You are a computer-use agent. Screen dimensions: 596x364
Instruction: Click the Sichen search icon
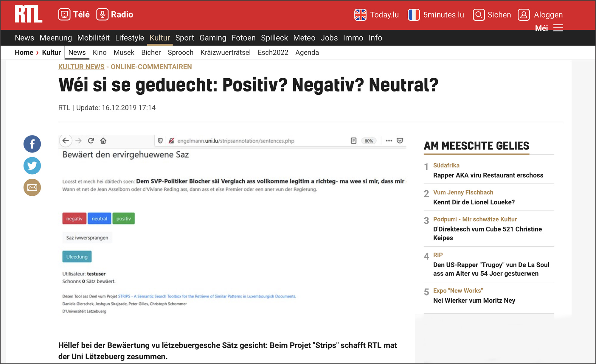click(x=479, y=15)
